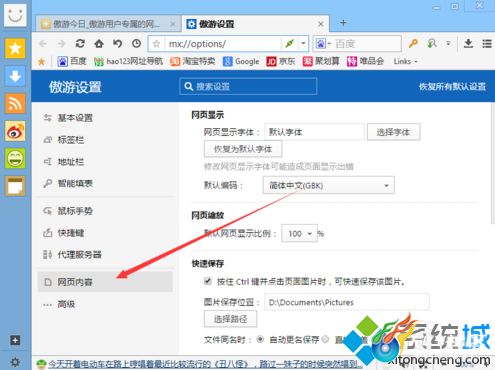The image size is (495, 370).
Task: Click the 图片保存位置 path field
Action: (x=347, y=302)
